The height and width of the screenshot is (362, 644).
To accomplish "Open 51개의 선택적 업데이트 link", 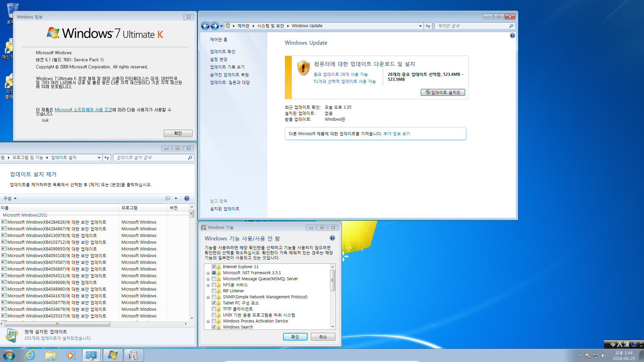I will tap(344, 81).
